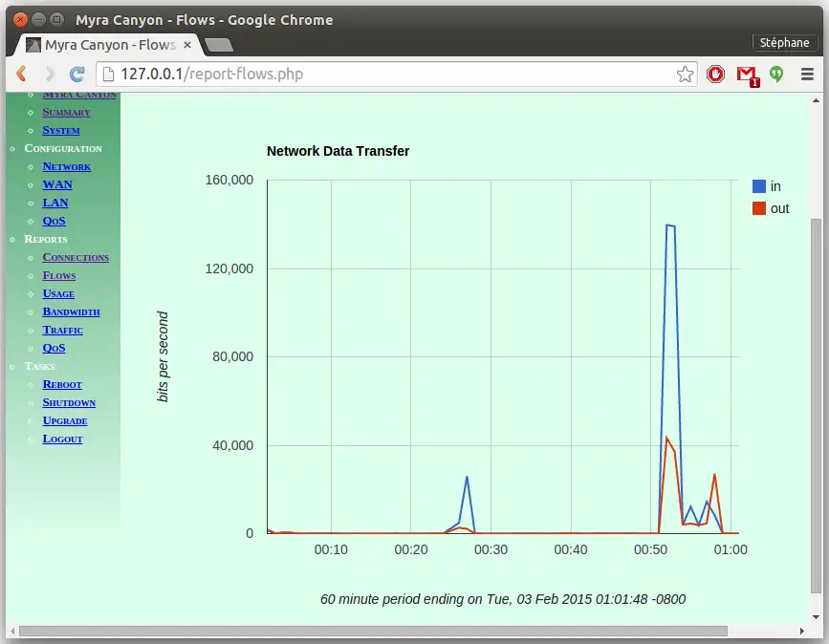Click the Upgrade task link
Image resolution: width=829 pixels, height=644 pixels.
(65, 421)
